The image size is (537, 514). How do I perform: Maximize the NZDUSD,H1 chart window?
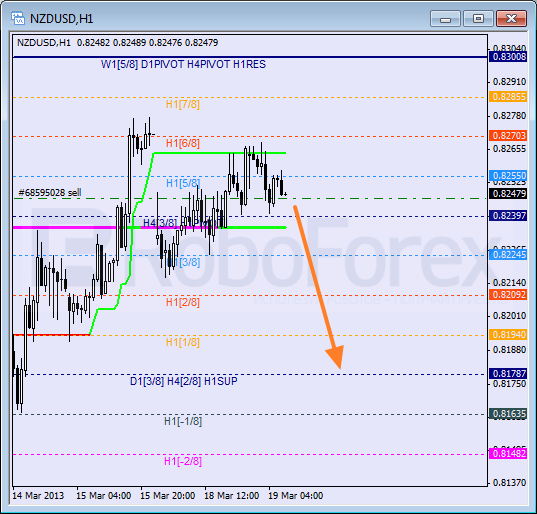click(478, 18)
